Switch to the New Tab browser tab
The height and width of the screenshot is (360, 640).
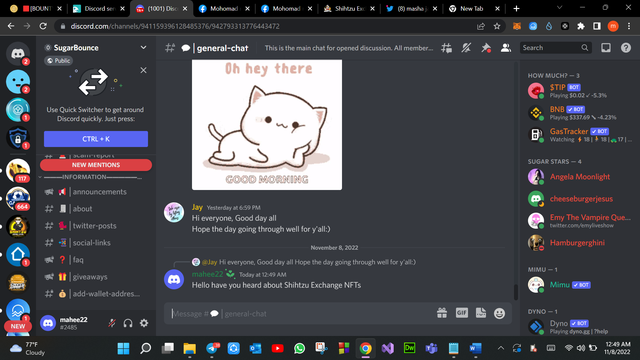tap(473, 9)
